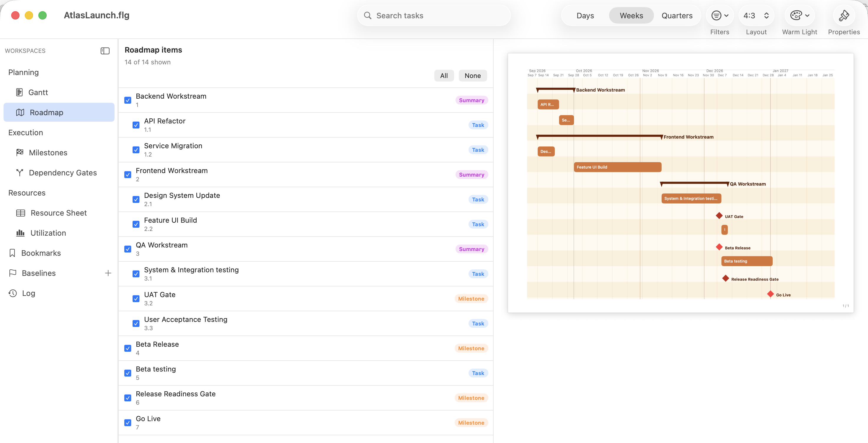
Task: Uncheck Beta testing checkbox
Action: pyautogui.click(x=128, y=373)
